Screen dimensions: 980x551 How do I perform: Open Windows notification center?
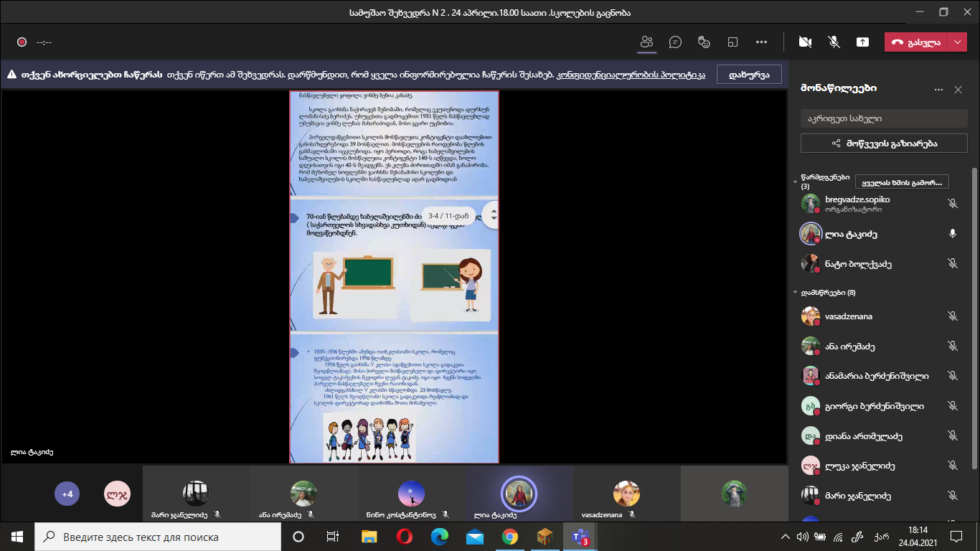(x=956, y=537)
